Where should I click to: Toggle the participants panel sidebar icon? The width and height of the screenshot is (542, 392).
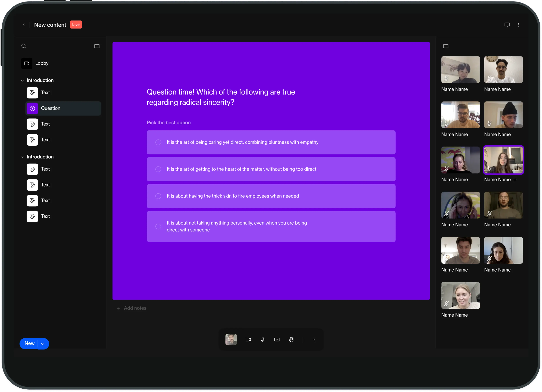446,46
